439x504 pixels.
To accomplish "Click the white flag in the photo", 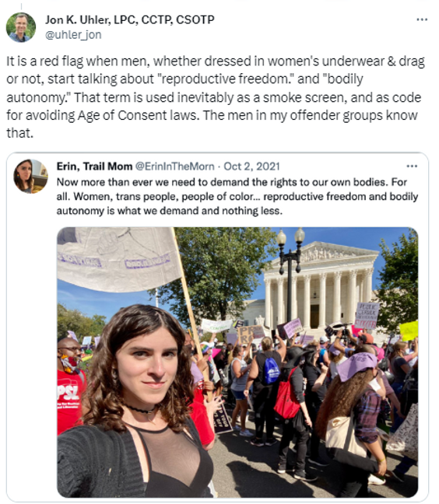I will [119, 259].
